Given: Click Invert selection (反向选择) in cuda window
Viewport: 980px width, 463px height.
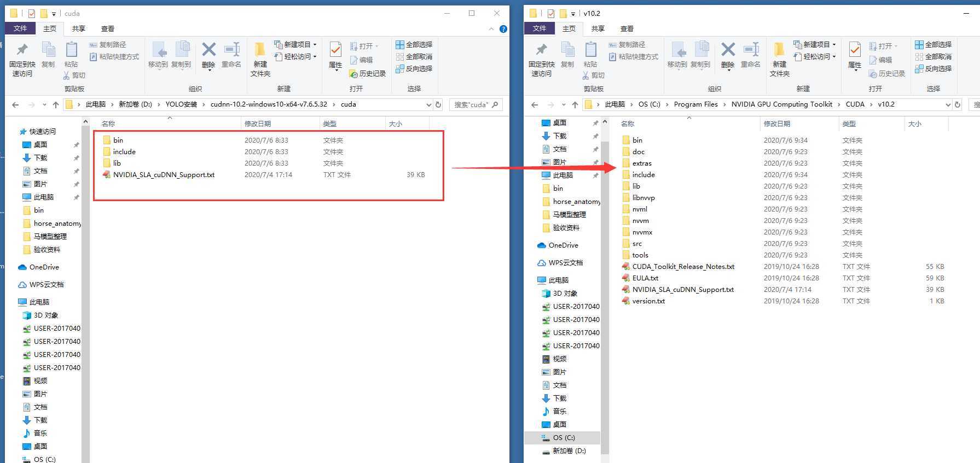Looking at the screenshot, I should click(414, 68).
